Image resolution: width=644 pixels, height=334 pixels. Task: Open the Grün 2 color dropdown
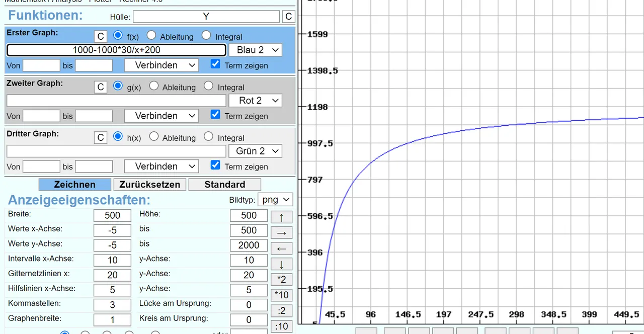tap(256, 151)
